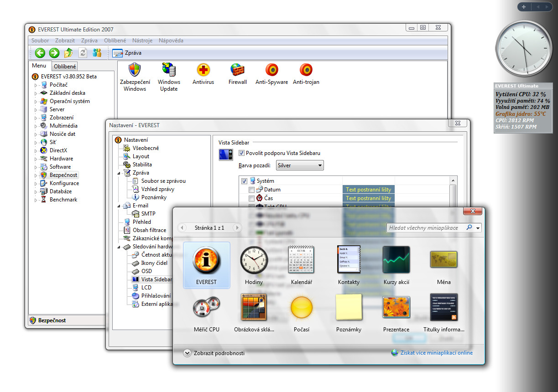Select the Kurzy akcií gadget
This screenshot has width=558, height=392.
click(396, 265)
